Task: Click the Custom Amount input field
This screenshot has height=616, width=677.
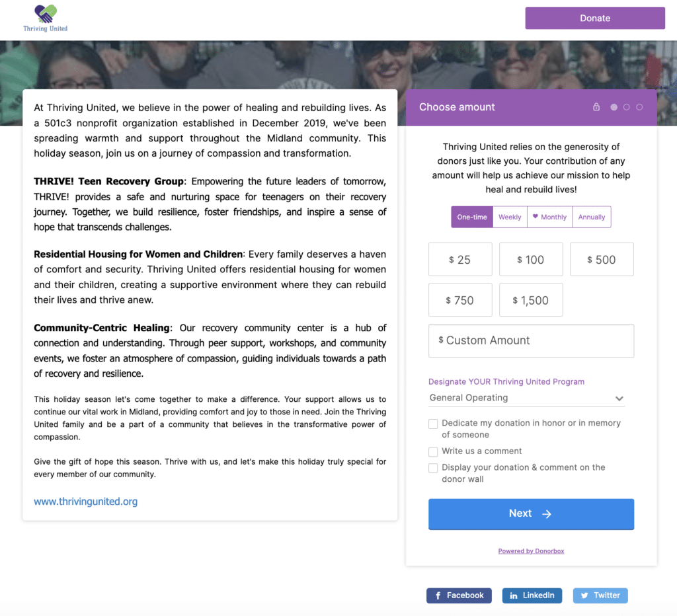Action: pos(531,340)
